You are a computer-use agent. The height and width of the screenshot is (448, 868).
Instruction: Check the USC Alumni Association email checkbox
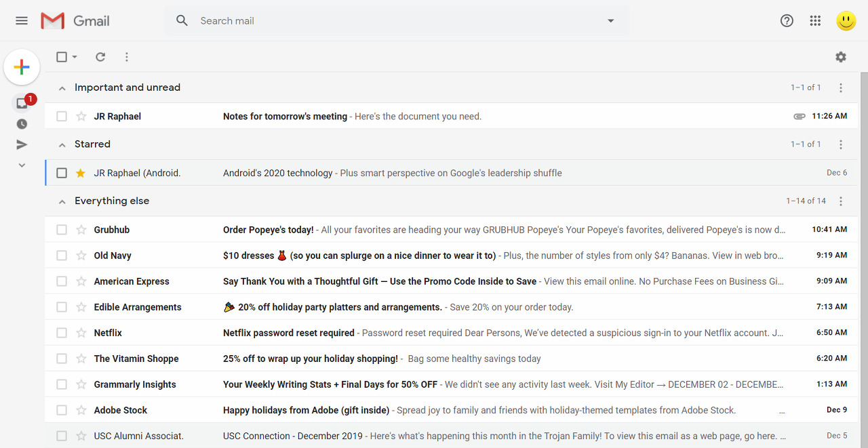coord(62,436)
